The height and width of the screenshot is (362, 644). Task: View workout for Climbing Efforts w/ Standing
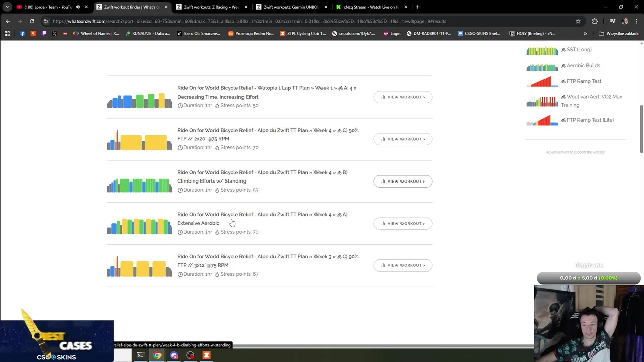(x=403, y=182)
